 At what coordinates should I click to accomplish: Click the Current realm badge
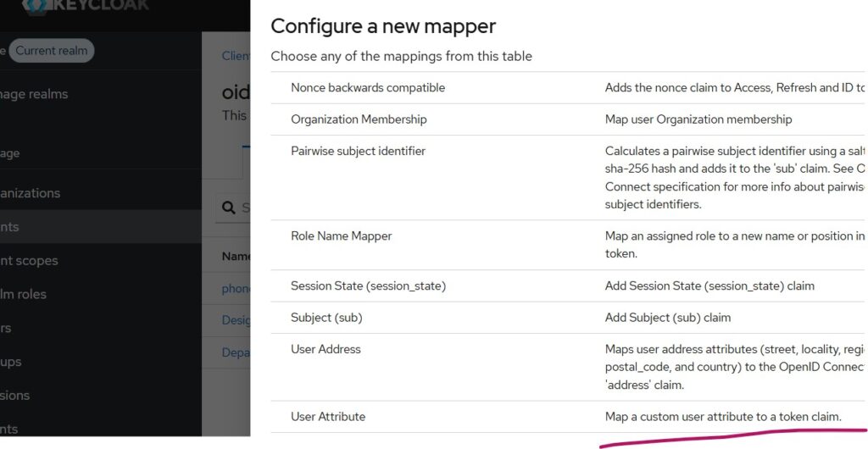[x=52, y=51]
